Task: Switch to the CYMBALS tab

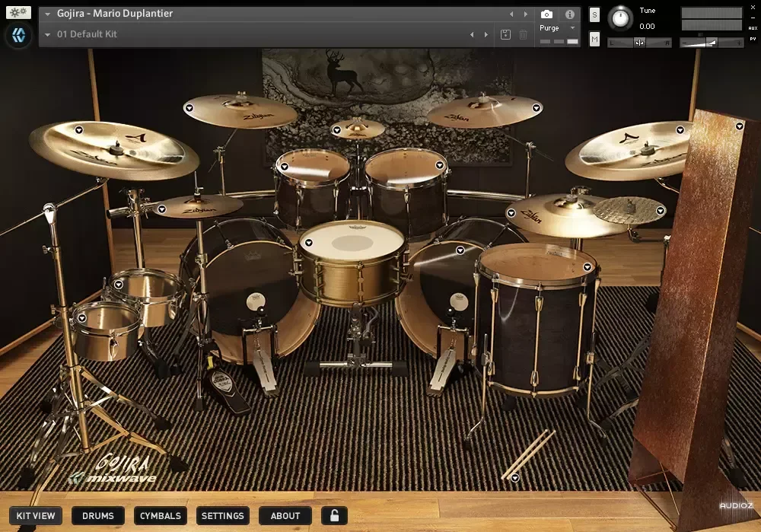Action: [160, 515]
